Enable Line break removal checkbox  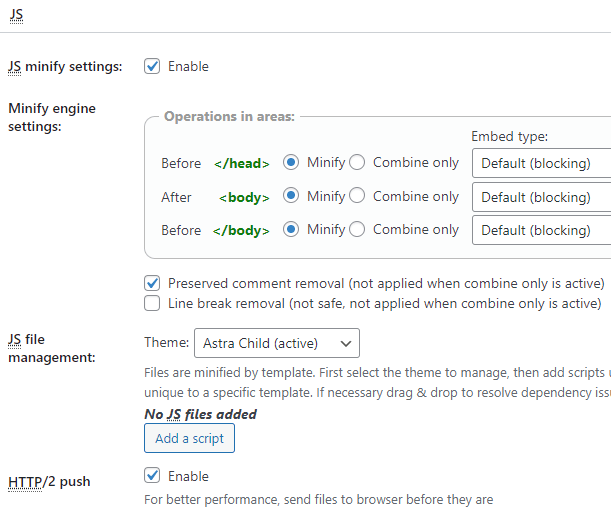coord(152,303)
